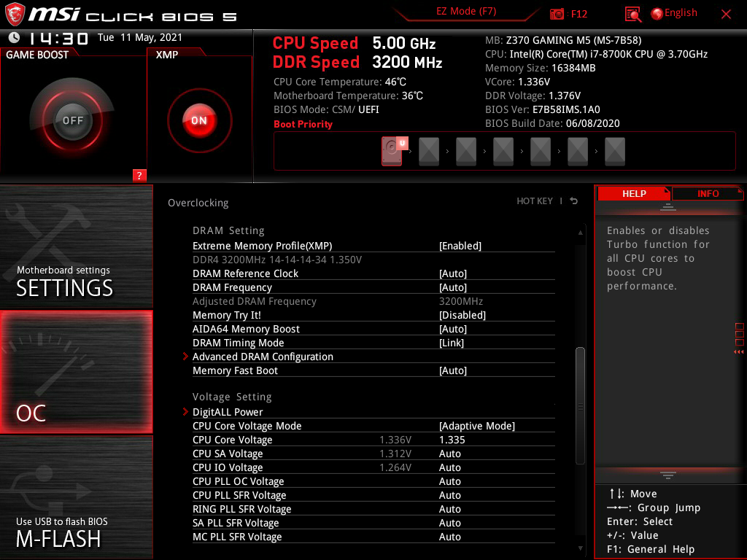
Task: Click the help panel top collapse handle
Action: click(668, 206)
